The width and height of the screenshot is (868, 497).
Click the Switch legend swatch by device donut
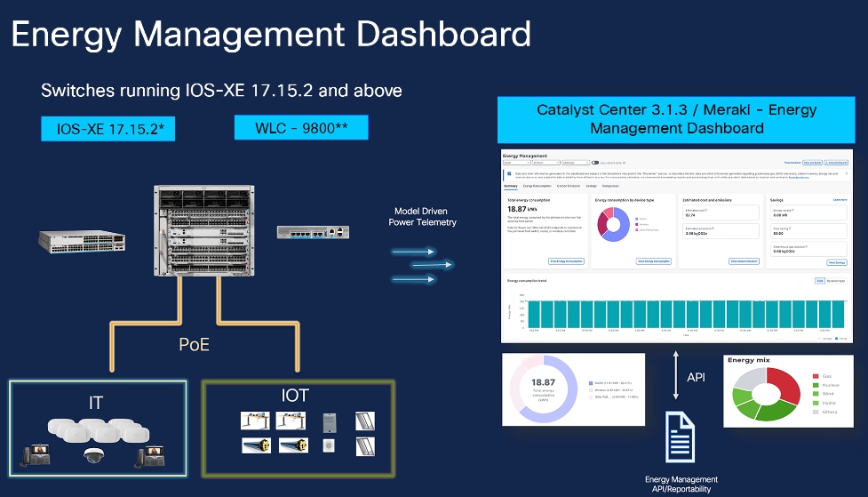point(637,219)
